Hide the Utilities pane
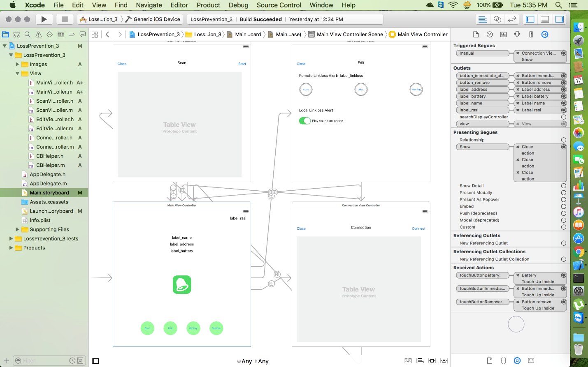The width and height of the screenshot is (588, 367). [x=560, y=19]
